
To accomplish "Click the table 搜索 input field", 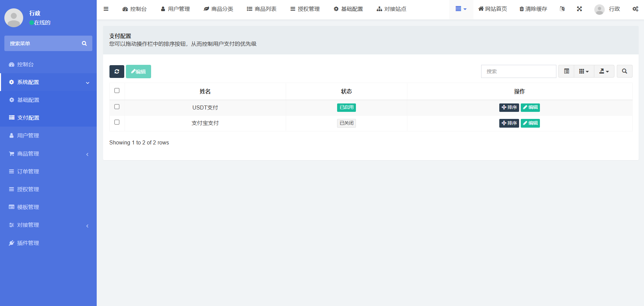I will pos(518,71).
